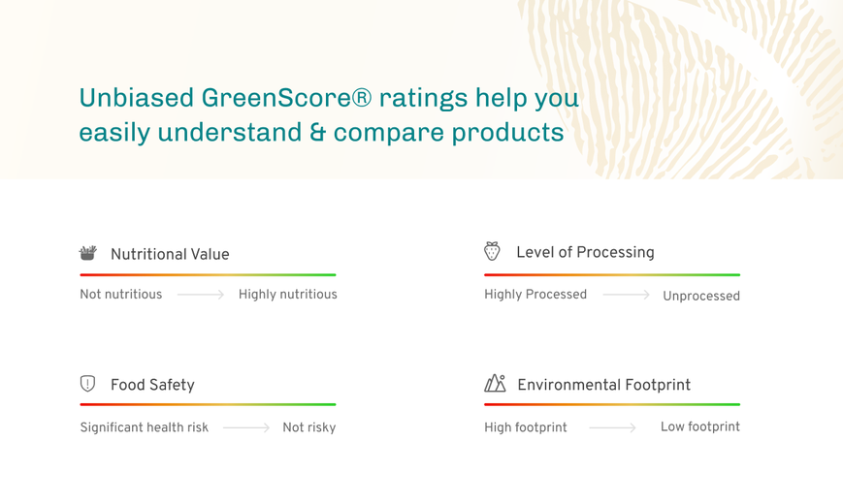Select the Level of Processing heading

point(586,253)
